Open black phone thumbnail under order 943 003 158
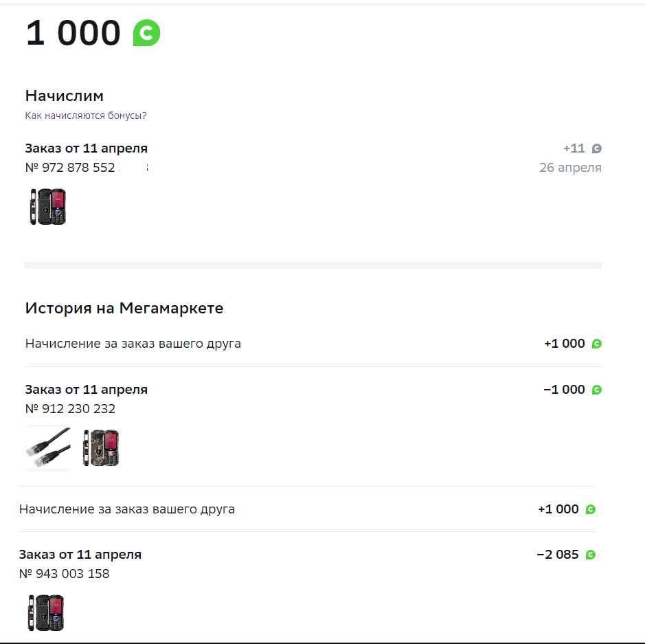This screenshot has height=644, width=645. [x=46, y=612]
